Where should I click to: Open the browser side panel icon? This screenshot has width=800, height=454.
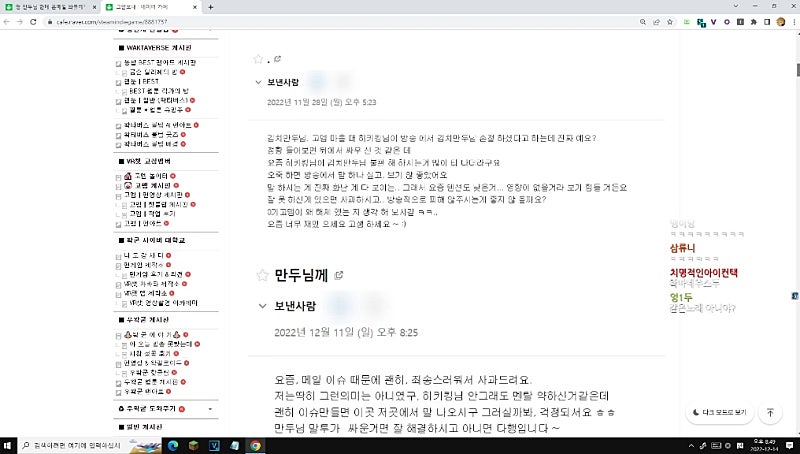coord(767,22)
